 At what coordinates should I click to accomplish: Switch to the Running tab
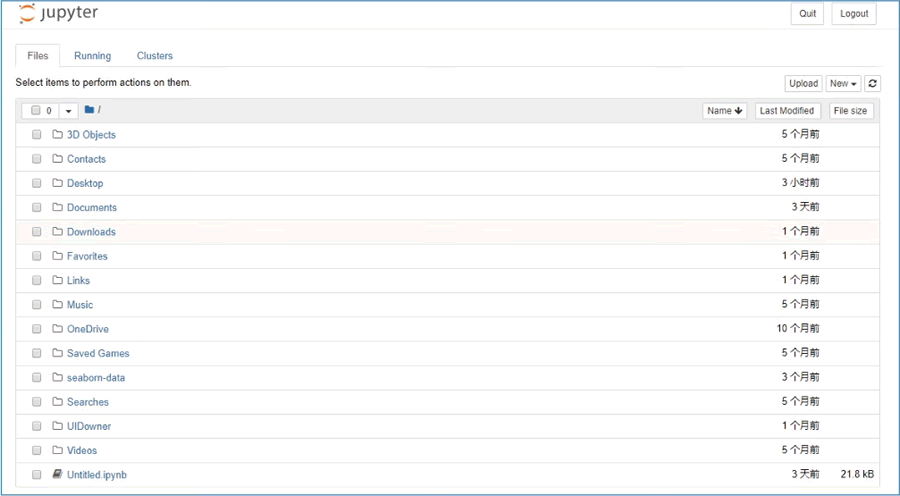pyautogui.click(x=92, y=56)
